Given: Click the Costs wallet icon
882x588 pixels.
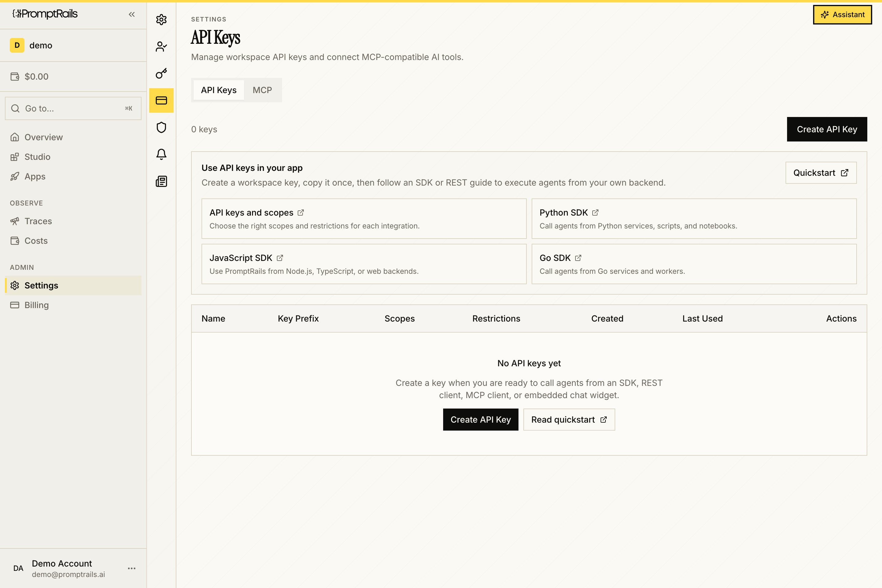Looking at the screenshot, I should click(15, 241).
